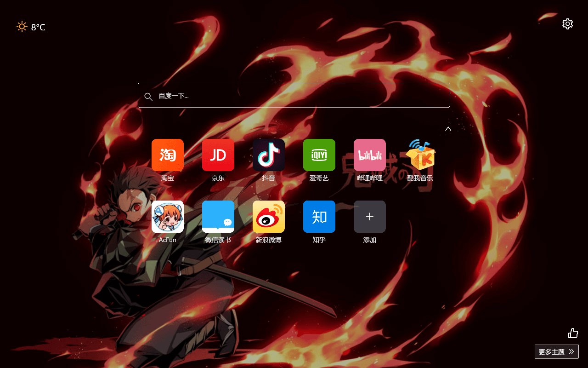
Task: Click the 知乎 label text
Action: (319, 240)
